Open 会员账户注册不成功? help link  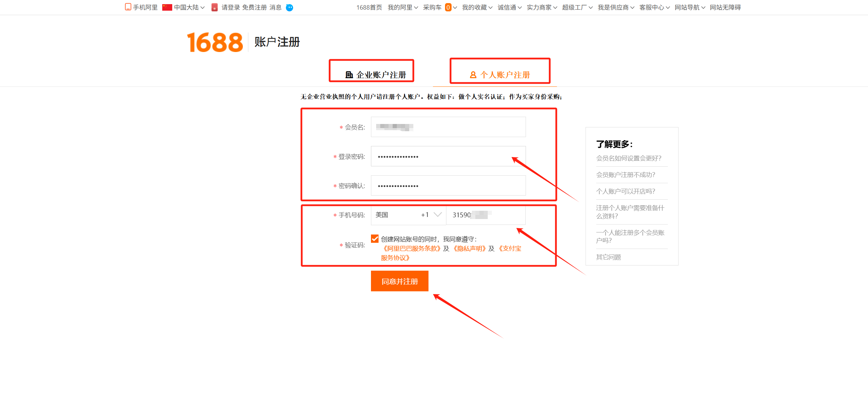click(626, 175)
